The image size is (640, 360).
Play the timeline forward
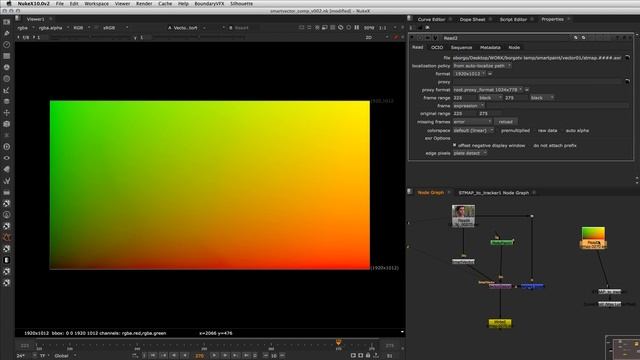click(x=214, y=356)
